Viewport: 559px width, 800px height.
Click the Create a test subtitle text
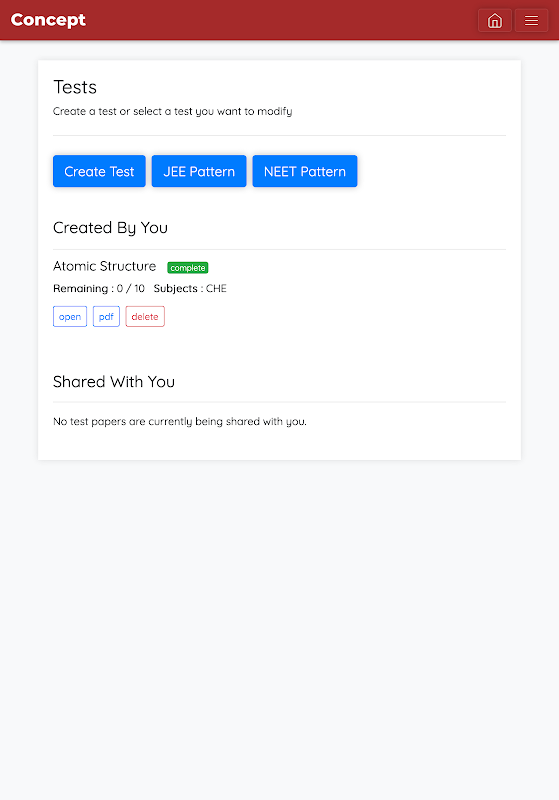tap(172, 111)
